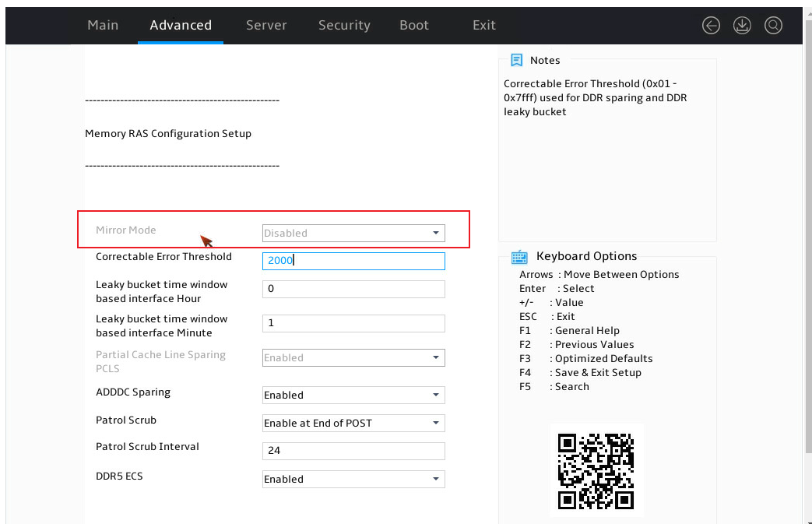Click 'F1 : General Help' text

[x=569, y=330]
